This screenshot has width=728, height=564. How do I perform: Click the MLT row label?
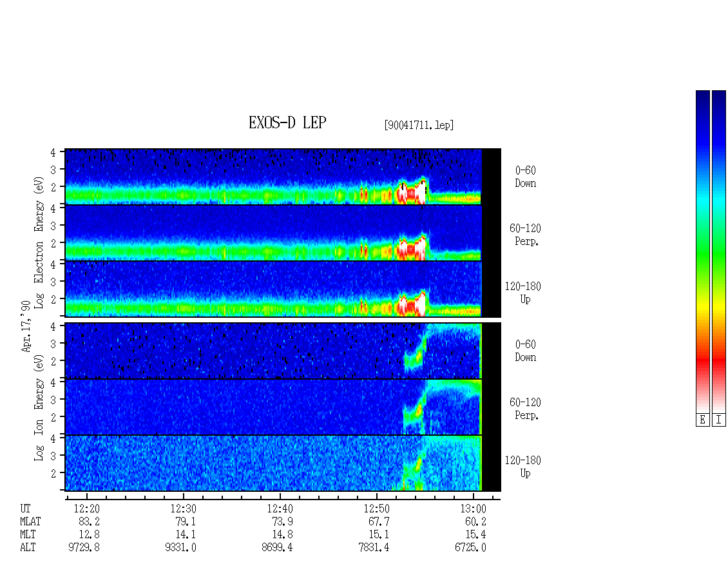28,535
